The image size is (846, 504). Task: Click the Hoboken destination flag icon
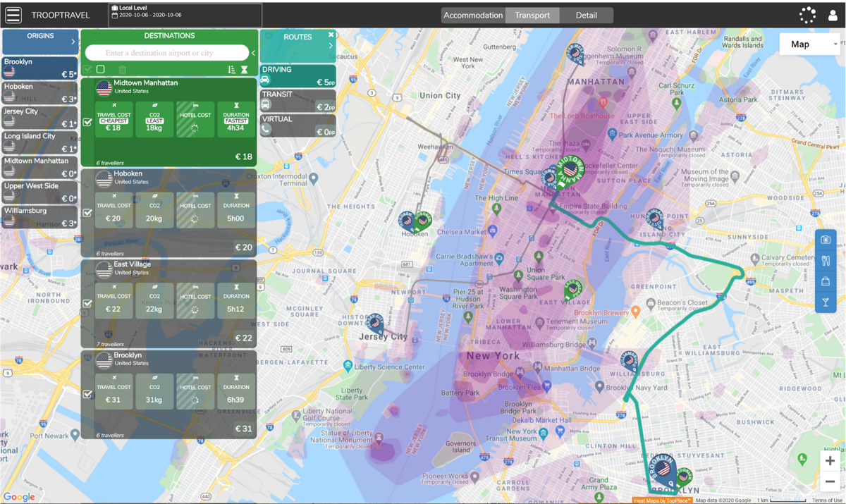pyautogui.click(x=104, y=179)
